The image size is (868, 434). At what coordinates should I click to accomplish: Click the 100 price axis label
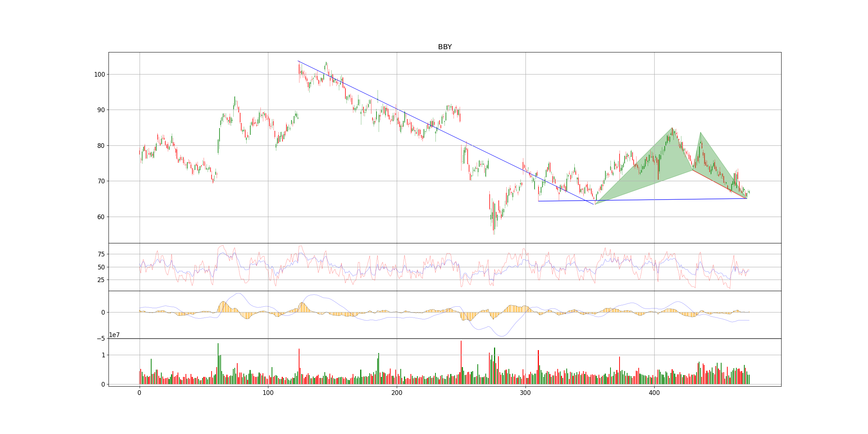coord(99,75)
